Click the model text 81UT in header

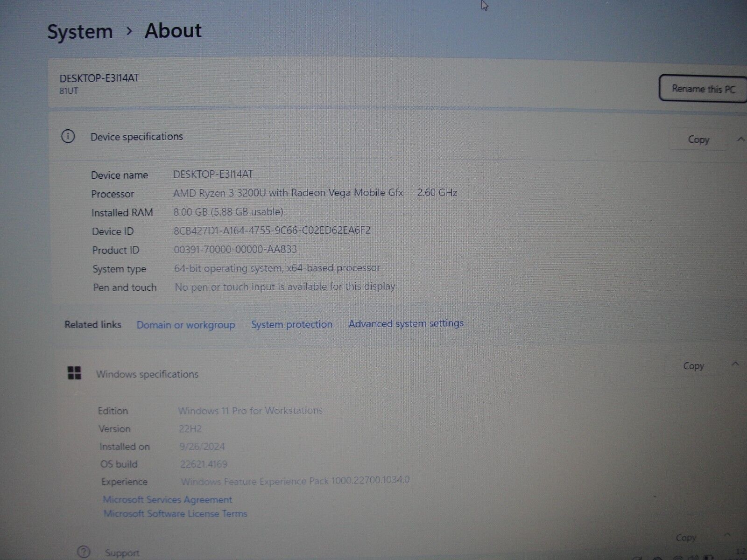click(69, 91)
